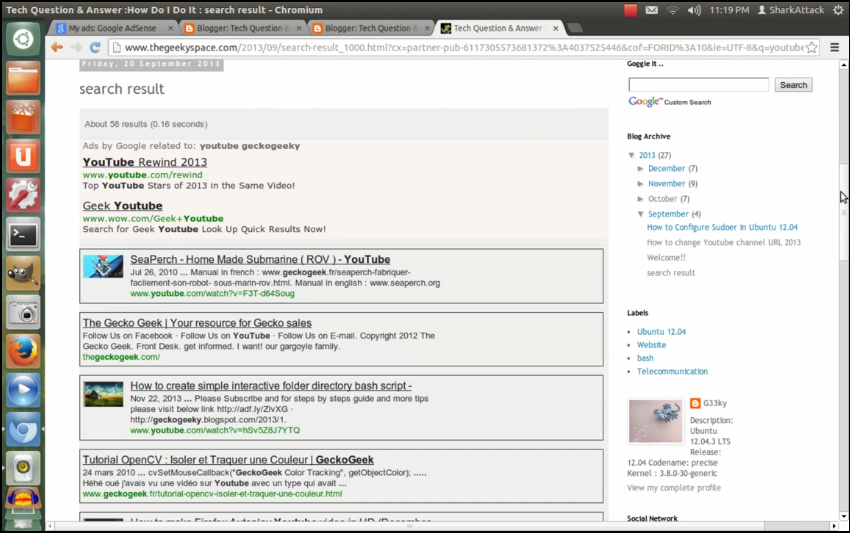Expand October archive triangle
Screen dimensions: 850x533
point(641,199)
